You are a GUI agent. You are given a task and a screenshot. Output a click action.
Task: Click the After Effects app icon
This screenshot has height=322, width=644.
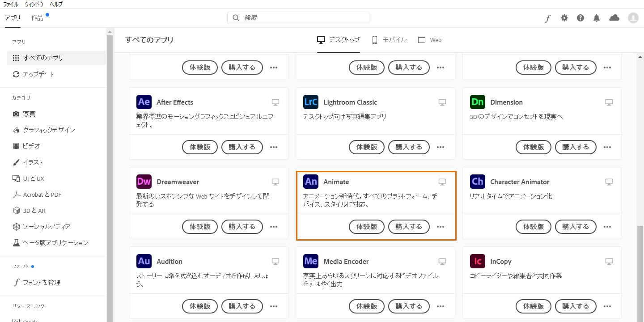tap(144, 102)
